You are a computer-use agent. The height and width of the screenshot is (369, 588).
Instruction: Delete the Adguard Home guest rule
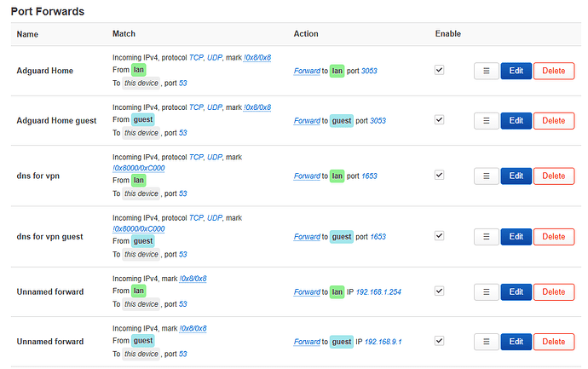point(554,121)
